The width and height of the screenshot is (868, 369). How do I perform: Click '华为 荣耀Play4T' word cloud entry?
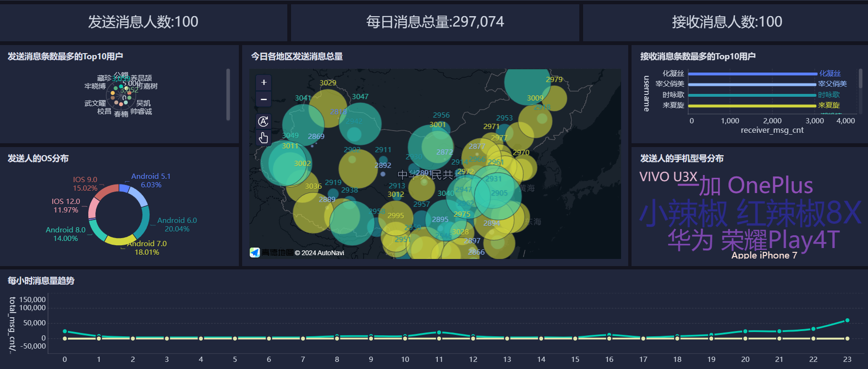point(753,240)
